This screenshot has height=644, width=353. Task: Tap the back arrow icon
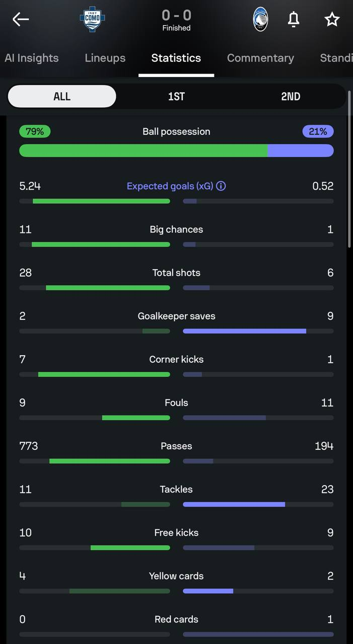[21, 20]
